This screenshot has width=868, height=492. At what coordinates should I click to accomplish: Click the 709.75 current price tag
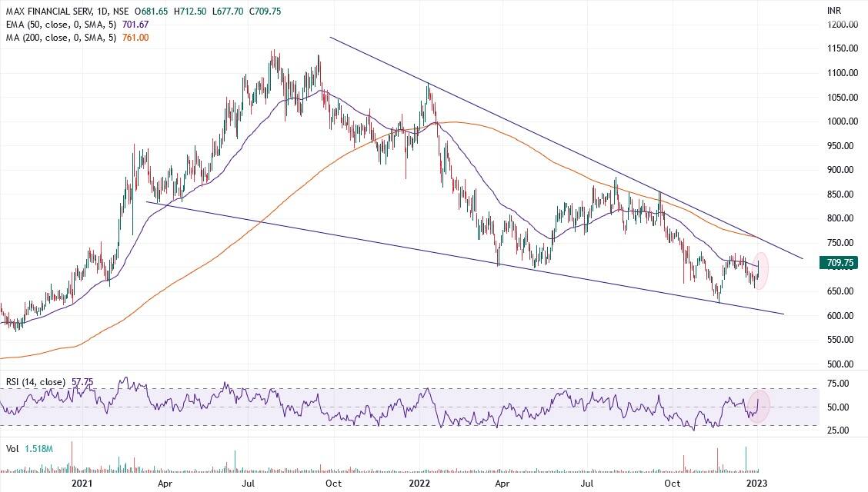tap(837, 263)
